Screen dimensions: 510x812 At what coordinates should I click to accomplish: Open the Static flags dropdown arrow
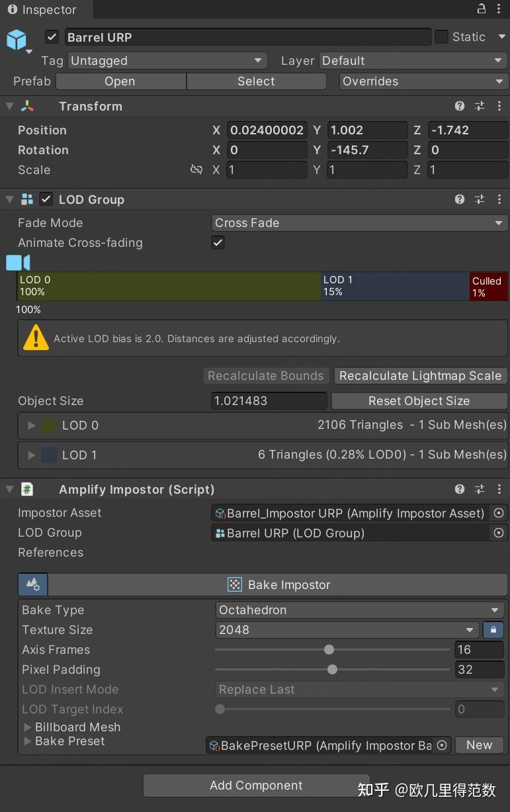[501, 37]
